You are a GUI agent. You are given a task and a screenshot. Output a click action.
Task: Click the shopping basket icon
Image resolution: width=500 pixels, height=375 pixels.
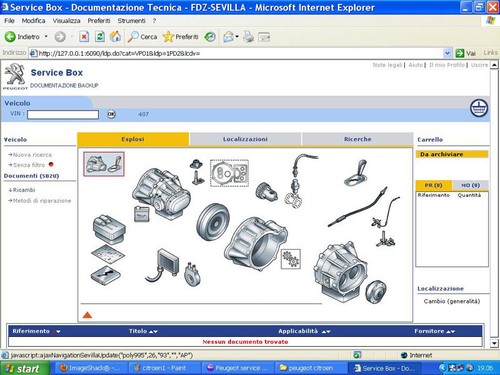pos(479,108)
